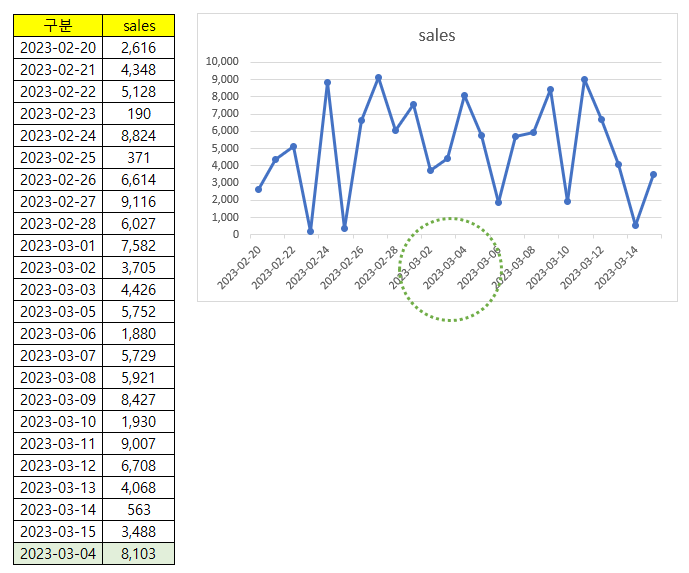Select the date cell 2023-03-10
This screenshot has width=689, height=573.
coord(58,421)
